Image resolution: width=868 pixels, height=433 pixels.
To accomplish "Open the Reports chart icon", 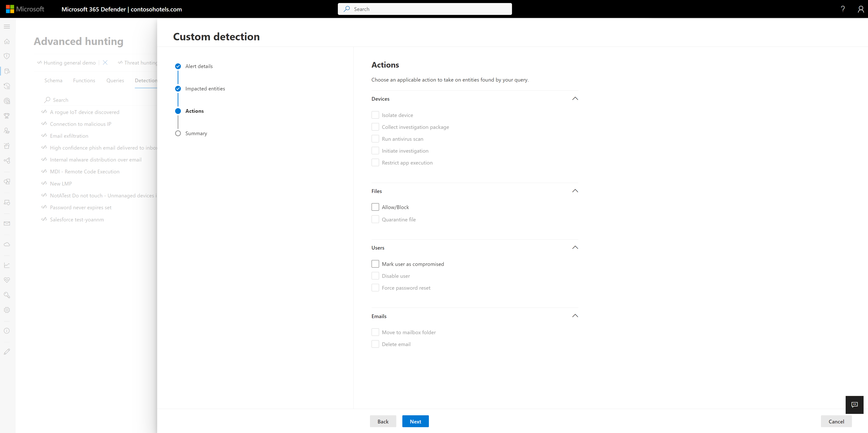I will (x=7, y=265).
